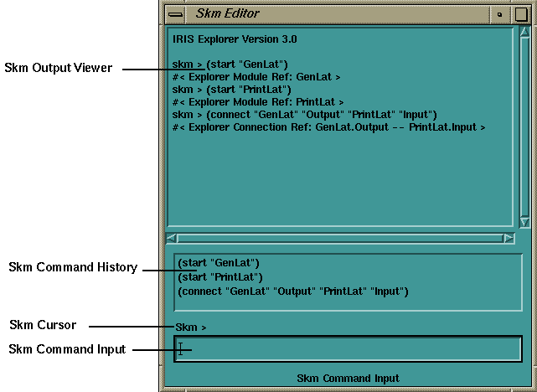Click the vertical scrollbar track in output viewer
Image resolution: width=537 pixels, height=392 pixels.
tap(524, 126)
